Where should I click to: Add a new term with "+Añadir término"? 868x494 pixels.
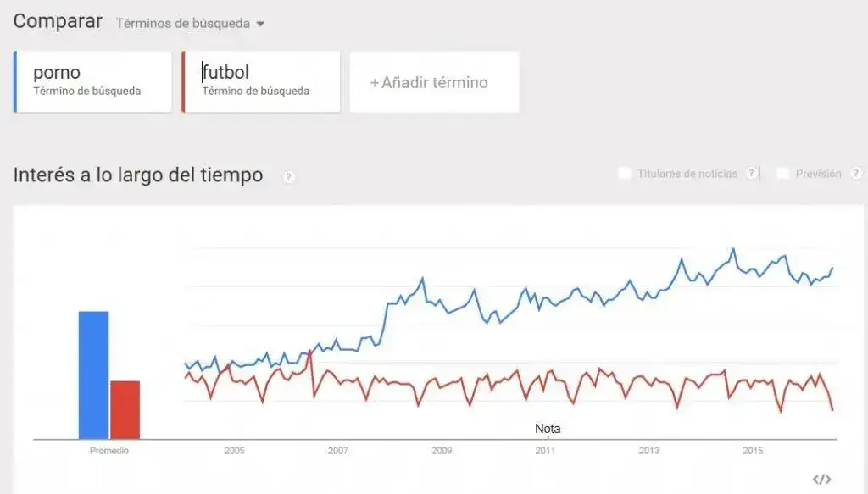click(x=433, y=81)
